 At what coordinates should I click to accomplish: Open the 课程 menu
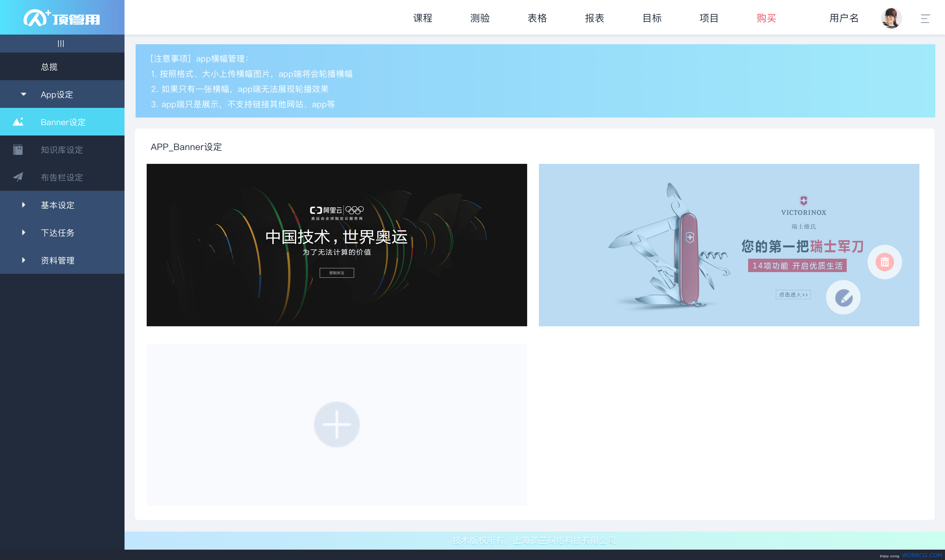point(422,18)
